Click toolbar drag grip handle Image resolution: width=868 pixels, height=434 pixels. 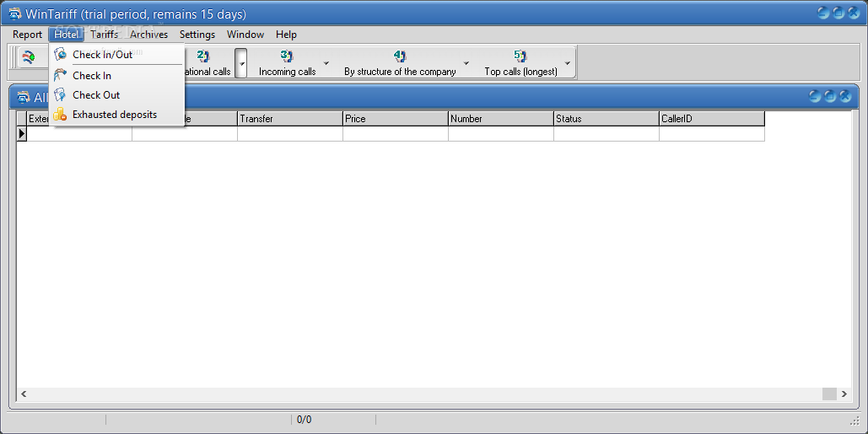[x=13, y=58]
